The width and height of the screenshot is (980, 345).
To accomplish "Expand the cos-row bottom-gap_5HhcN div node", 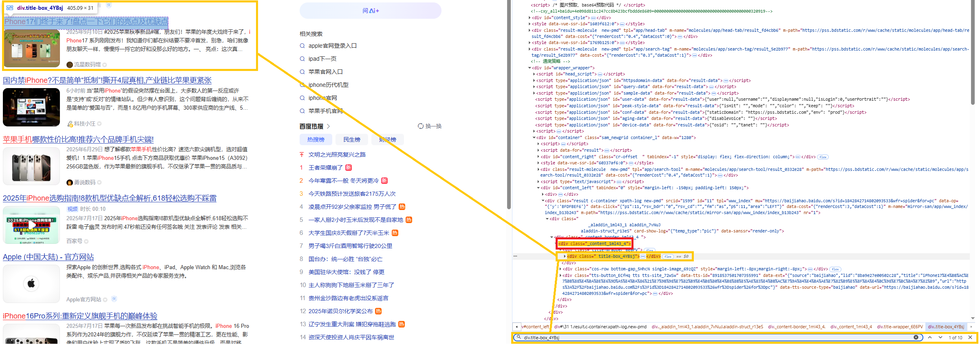I will (561, 269).
